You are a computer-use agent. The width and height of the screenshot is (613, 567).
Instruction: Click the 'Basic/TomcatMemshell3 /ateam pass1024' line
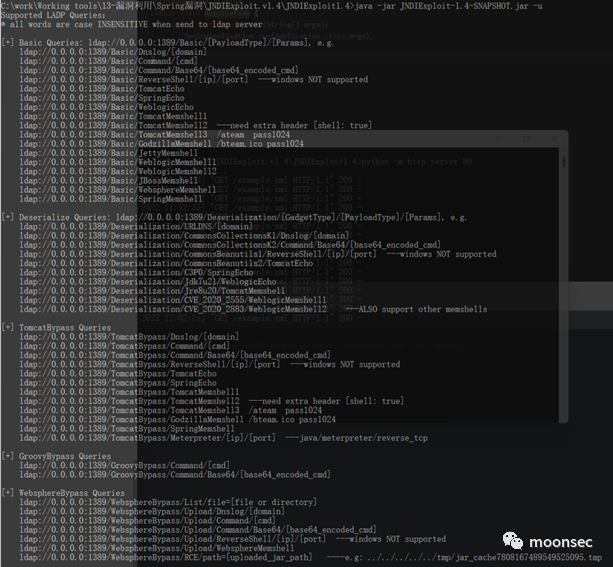pos(154,135)
